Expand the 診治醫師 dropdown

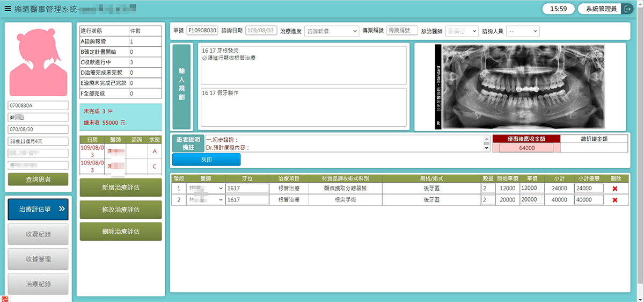[x=462, y=31]
